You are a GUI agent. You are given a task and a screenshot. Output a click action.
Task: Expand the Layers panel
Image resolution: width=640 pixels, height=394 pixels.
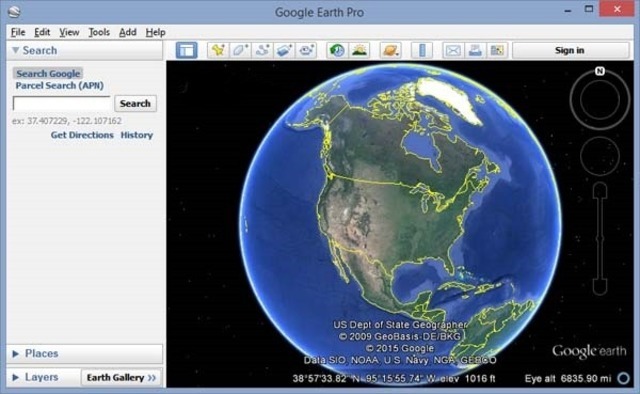click(x=16, y=377)
